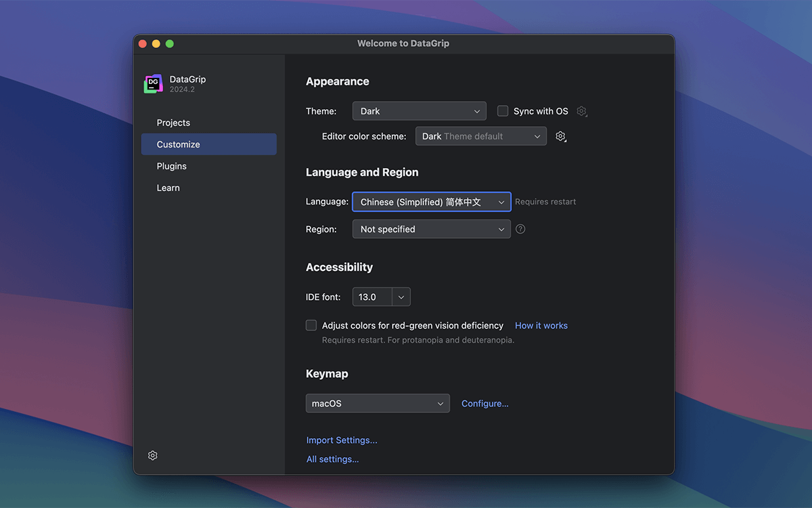The image size is (812, 508).
Task: Select the Customize sidebar item
Action: coord(209,144)
